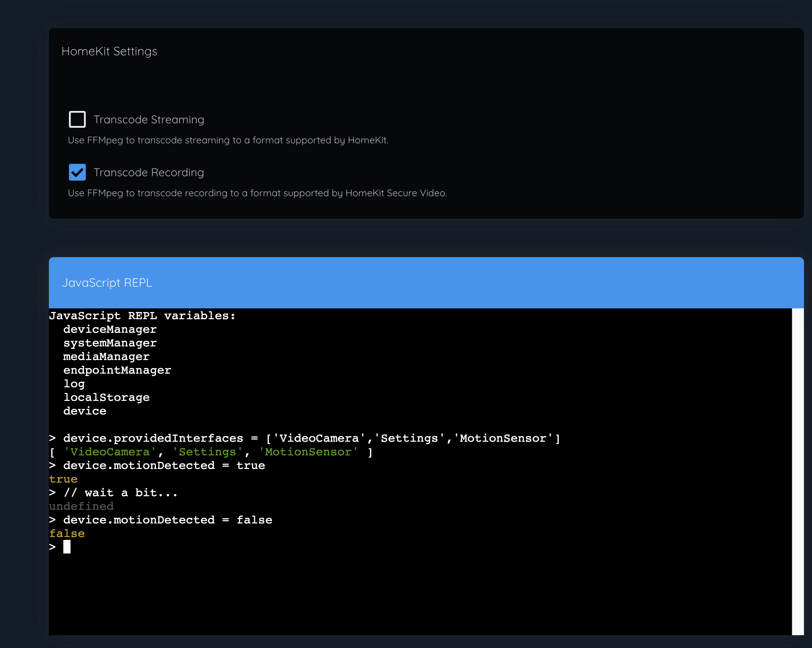Click the device variable entry
Screen dimensions: 812x648
pos(85,411)
